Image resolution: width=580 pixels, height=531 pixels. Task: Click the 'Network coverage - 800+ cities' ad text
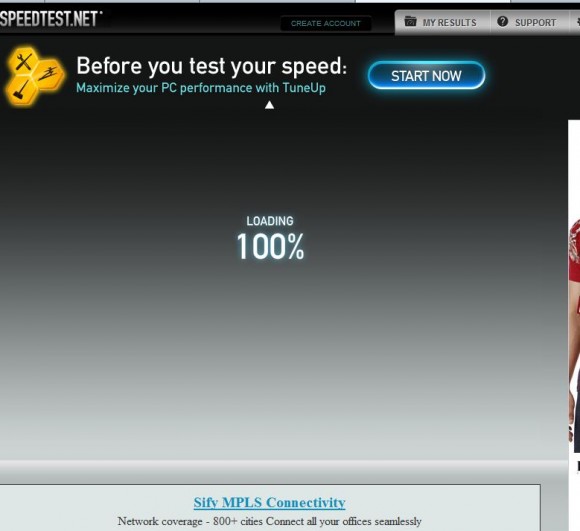(269, 521)
